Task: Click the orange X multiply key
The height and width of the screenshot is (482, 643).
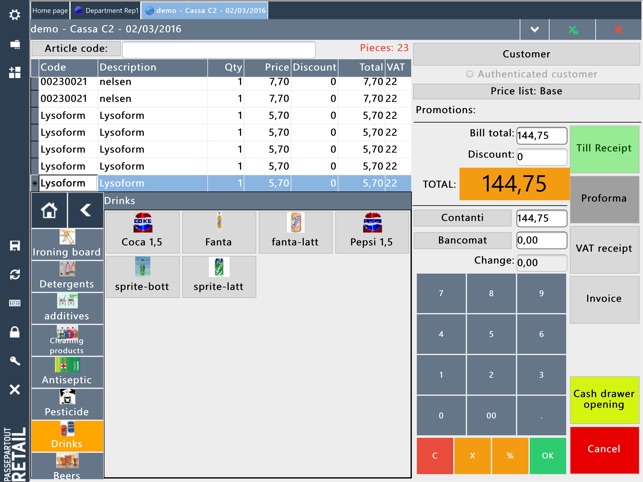Action: click(x=472, y=456)
